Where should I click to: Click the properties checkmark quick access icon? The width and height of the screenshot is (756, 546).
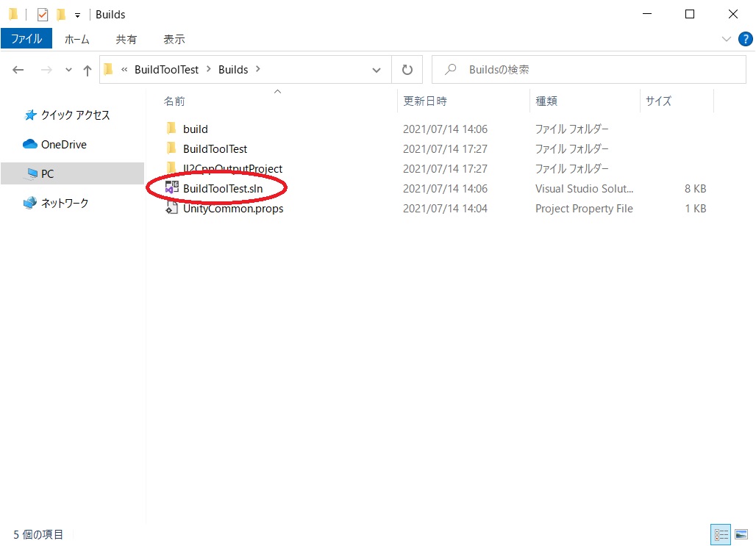[x=43, y=15]
